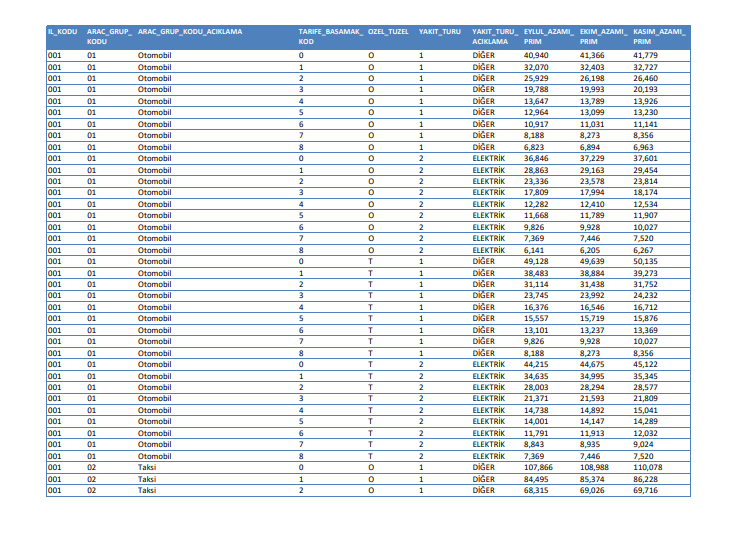The height and width of the screenshot is (534, 747).
Task: Select the 69,716 cell in last row
Action: [x=646, y=491]
